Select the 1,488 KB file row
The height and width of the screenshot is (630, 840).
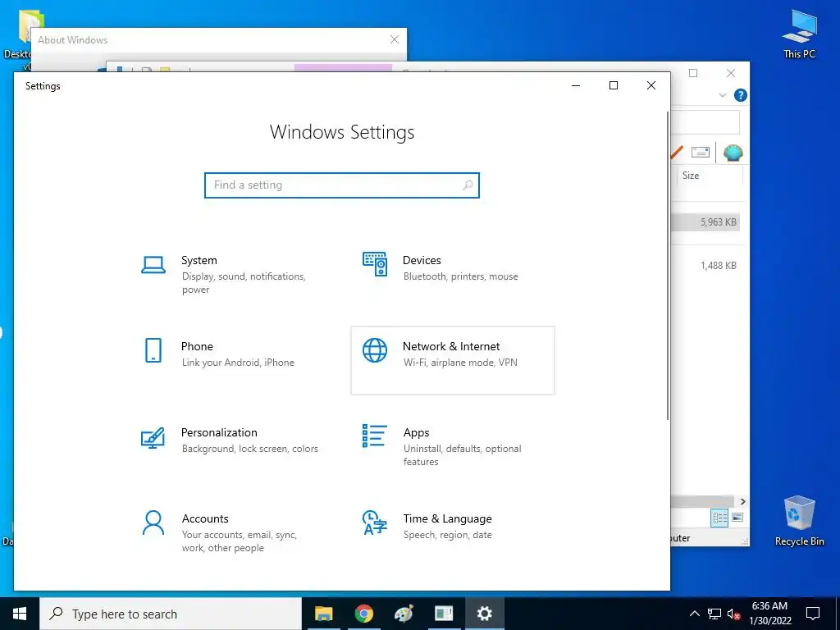click(x=705, y=265)
